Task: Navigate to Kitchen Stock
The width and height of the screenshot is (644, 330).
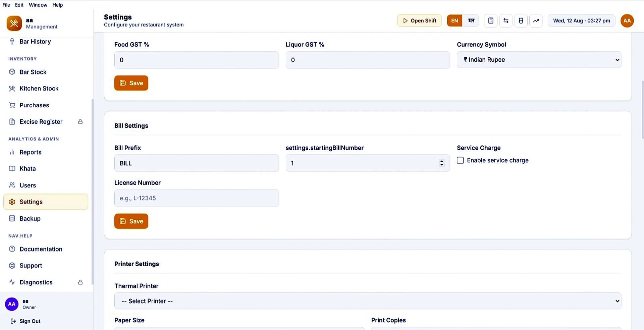Action: tap(46, 89)
